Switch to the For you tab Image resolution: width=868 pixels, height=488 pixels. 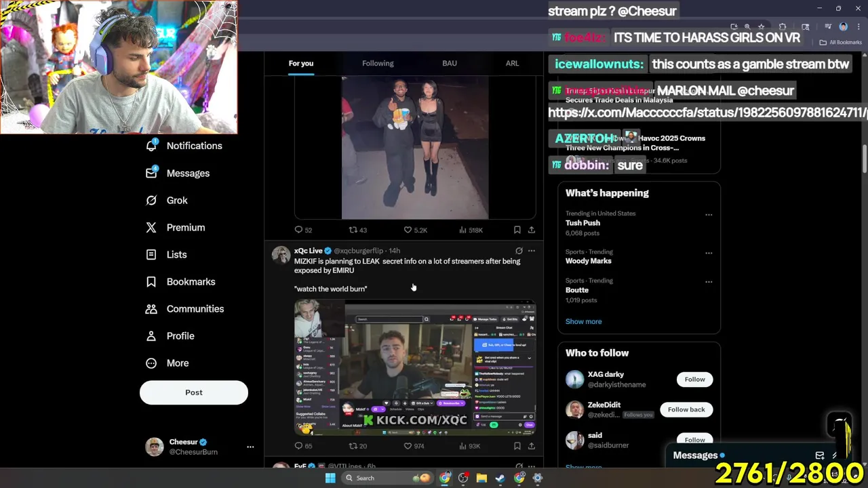click(301, 63)
